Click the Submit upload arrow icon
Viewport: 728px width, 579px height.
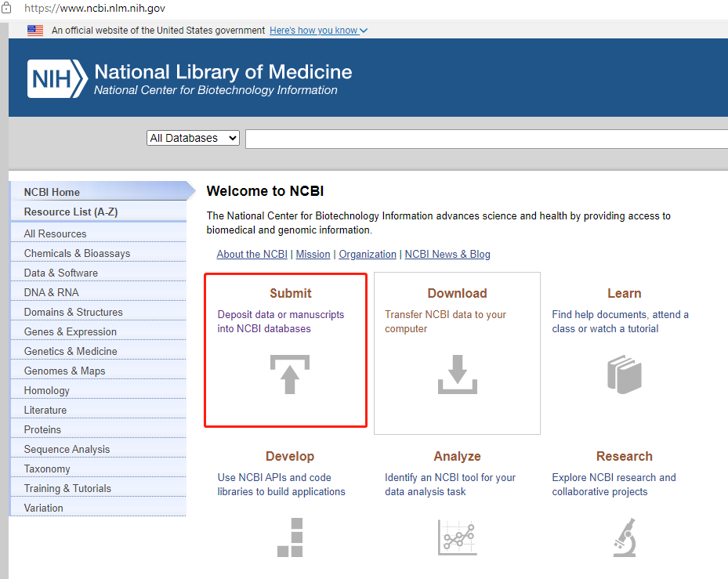pos(290,375)
